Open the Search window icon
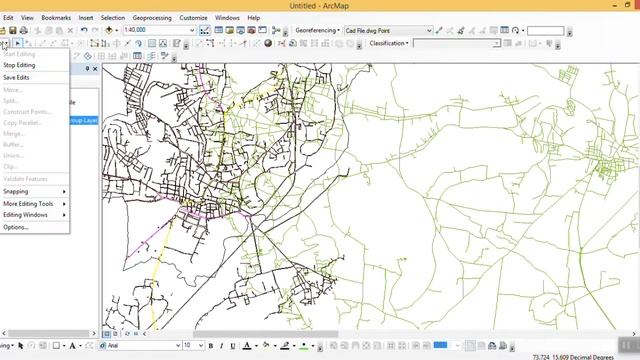 tap(240, 30)
